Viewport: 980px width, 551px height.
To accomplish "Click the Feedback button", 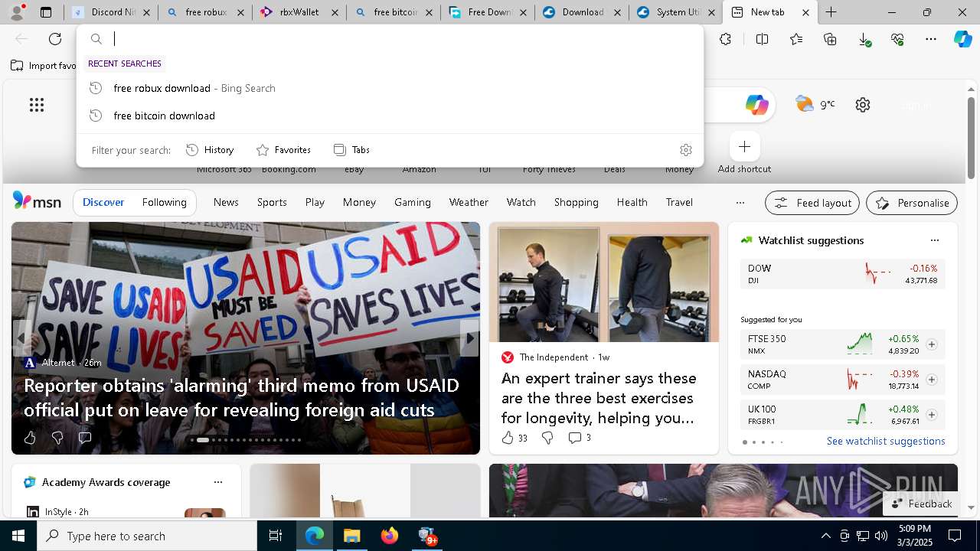I will click(x=921, y=504).
